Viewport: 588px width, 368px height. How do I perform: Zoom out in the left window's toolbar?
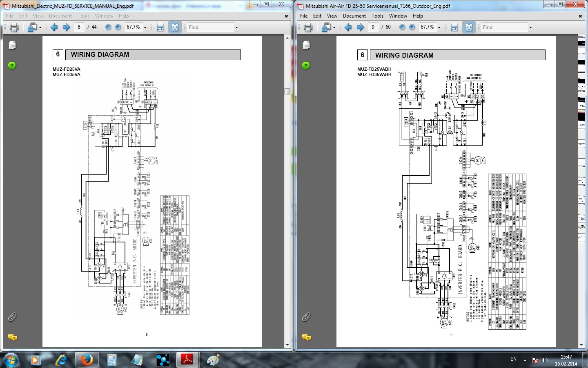[x=108, y=27]
